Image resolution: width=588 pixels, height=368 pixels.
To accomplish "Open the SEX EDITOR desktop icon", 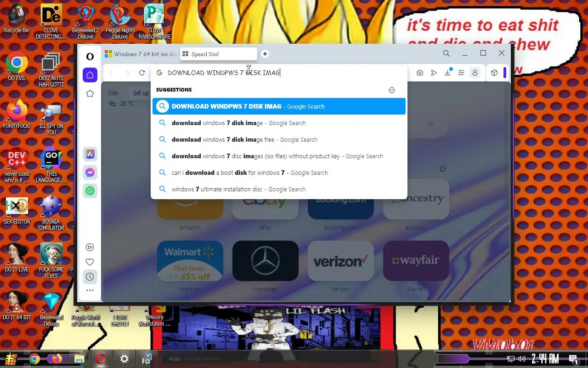I will (17, 211).
